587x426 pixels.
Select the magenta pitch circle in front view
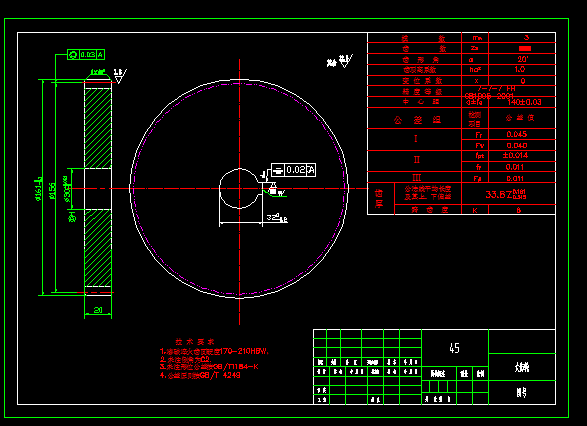(x=239, y=188)
